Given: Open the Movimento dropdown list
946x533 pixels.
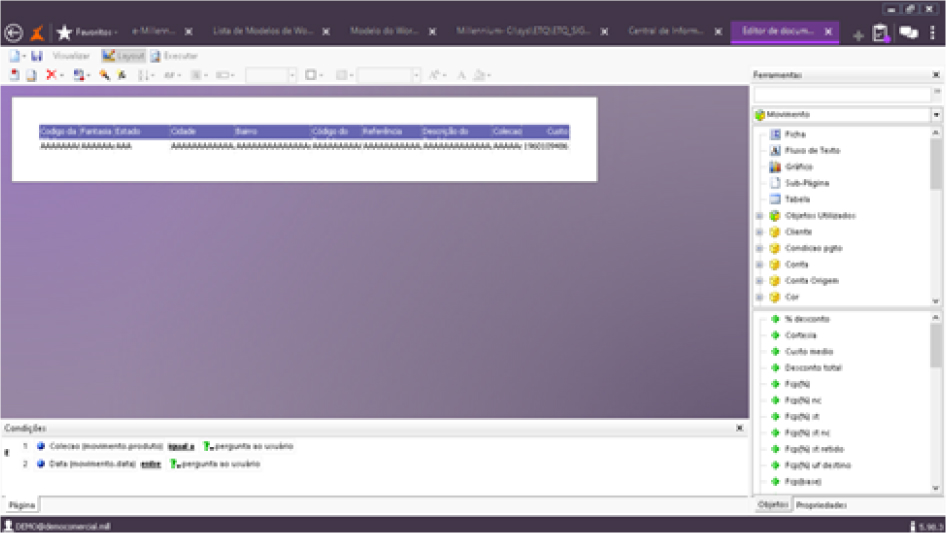Looking at the screenshot, I should pyautogui.click(x=936, y=115).
